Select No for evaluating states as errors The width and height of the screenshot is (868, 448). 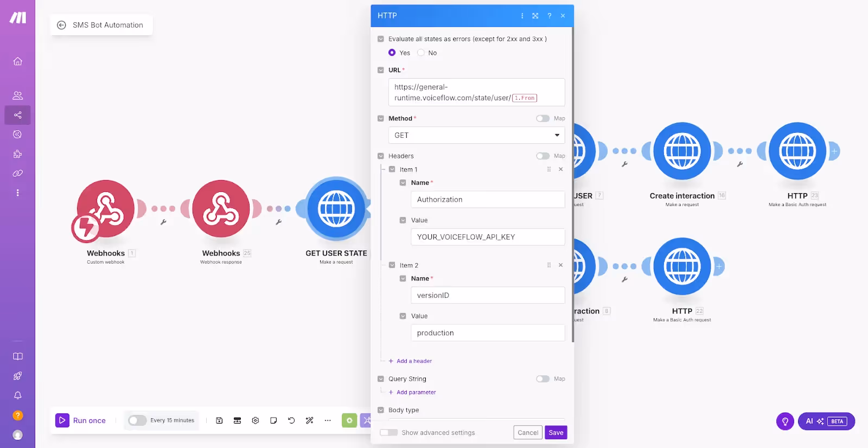[420, 53]
